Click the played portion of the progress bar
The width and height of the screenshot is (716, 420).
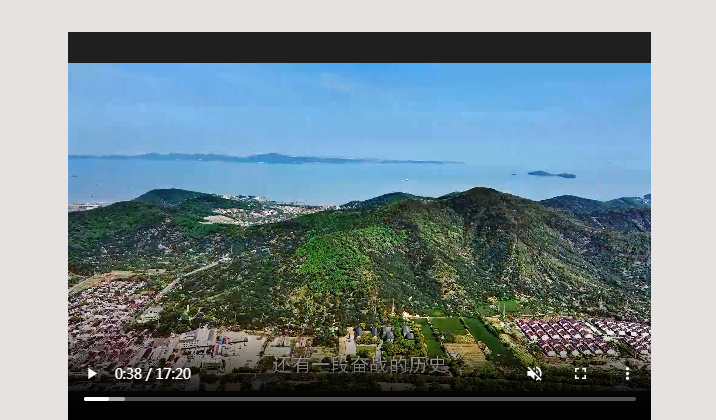94,398
